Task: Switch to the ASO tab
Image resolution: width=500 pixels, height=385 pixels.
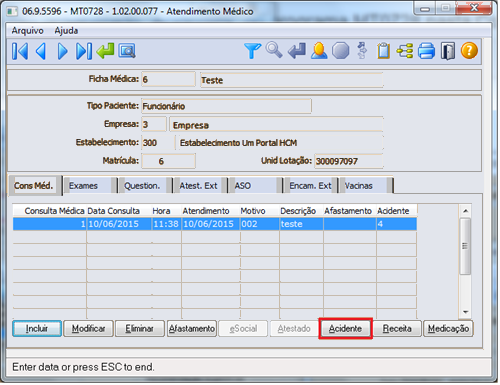Action: tap(256, 186)
